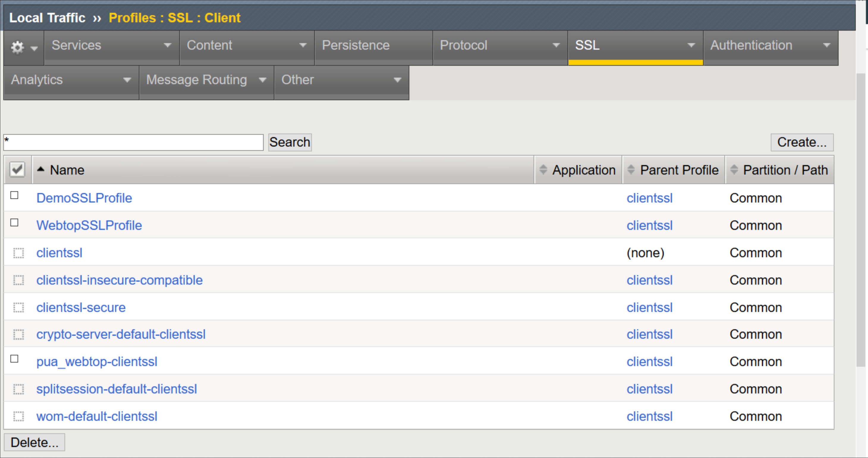Open the clientssl-secure profile link
The image size is (868, 458).
[81, 307]
